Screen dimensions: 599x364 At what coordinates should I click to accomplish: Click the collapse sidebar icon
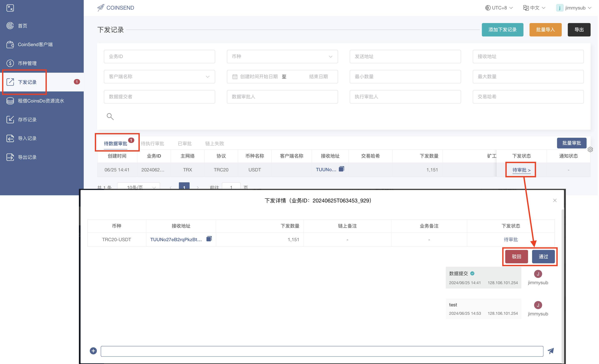[10, 8]
